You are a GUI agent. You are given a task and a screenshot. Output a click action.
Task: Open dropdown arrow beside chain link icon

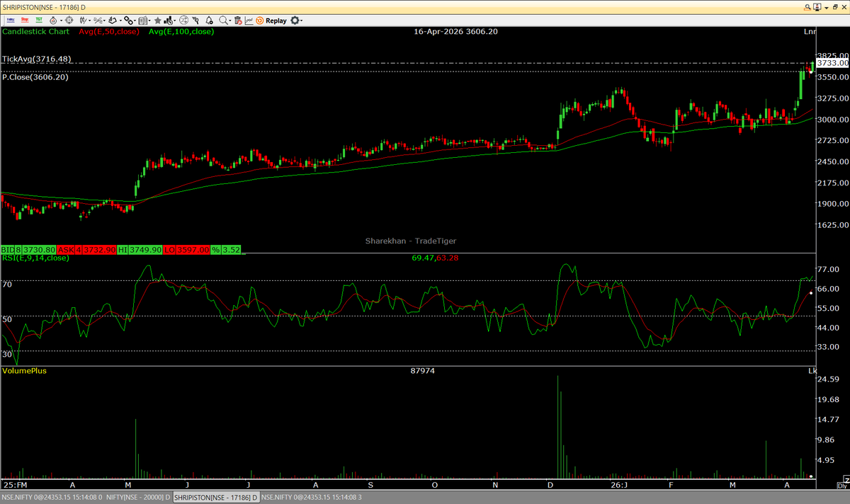tap(135, 21)
